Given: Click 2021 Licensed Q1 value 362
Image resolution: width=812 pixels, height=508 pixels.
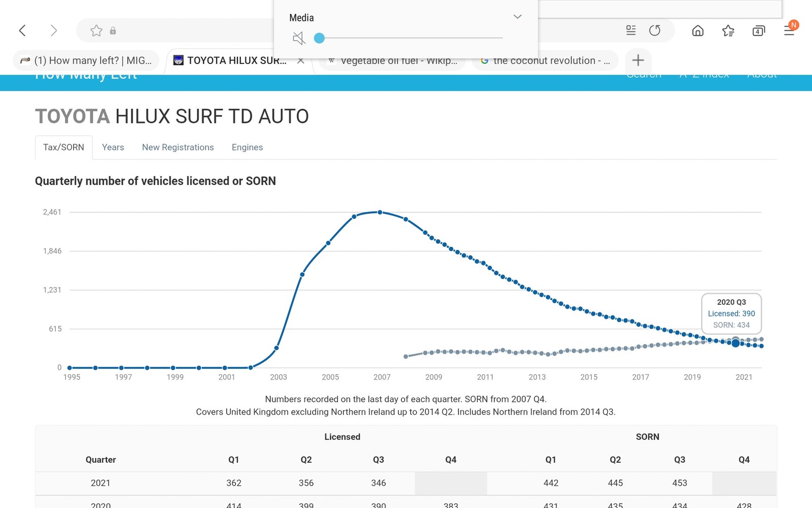Looking at the screenshot, I should click(233, 483).
